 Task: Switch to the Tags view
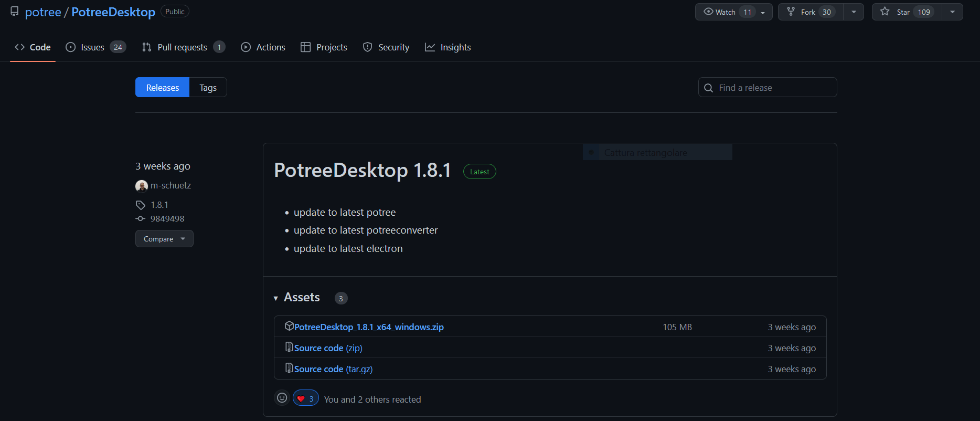(x=208, y=87)
